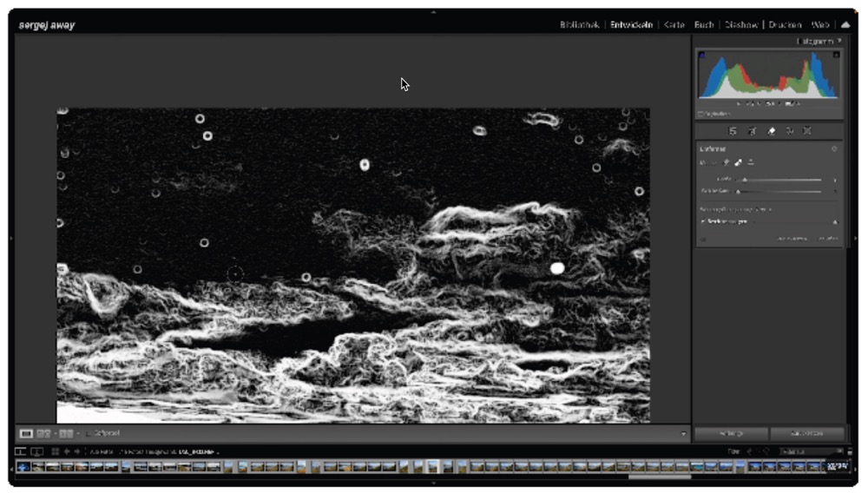Choose the heal bandage mode icon
The width and height of the screenshot is (868, 493).
(x=739, y=162)
